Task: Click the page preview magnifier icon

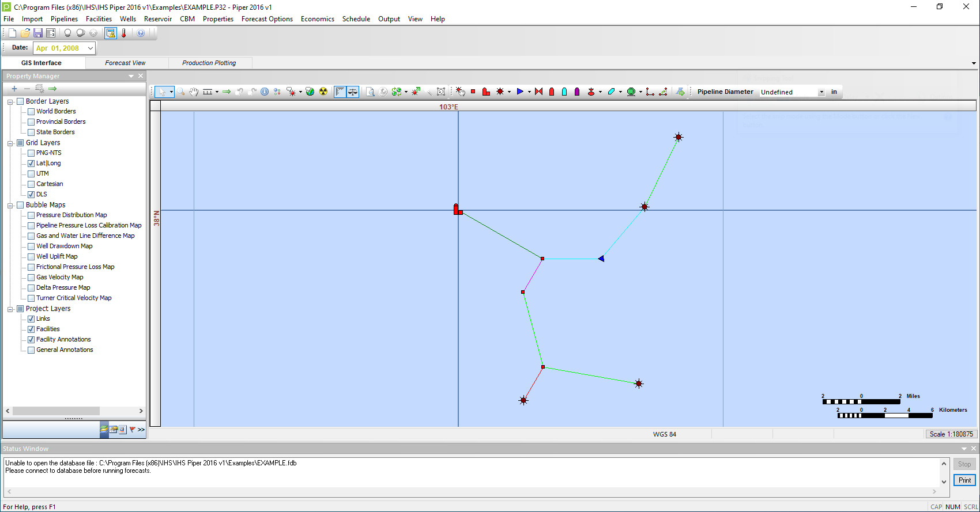Action: point(371,92)
